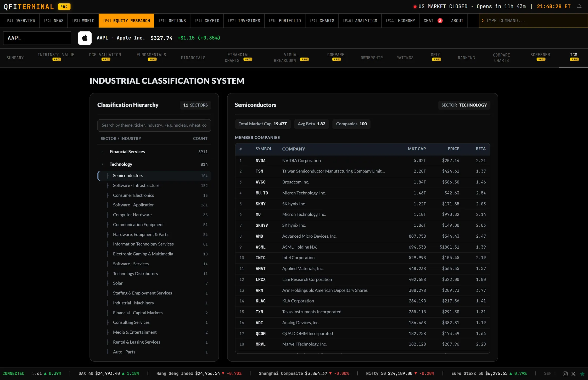Select Information Technology Services industry

(x=154, y=244)
